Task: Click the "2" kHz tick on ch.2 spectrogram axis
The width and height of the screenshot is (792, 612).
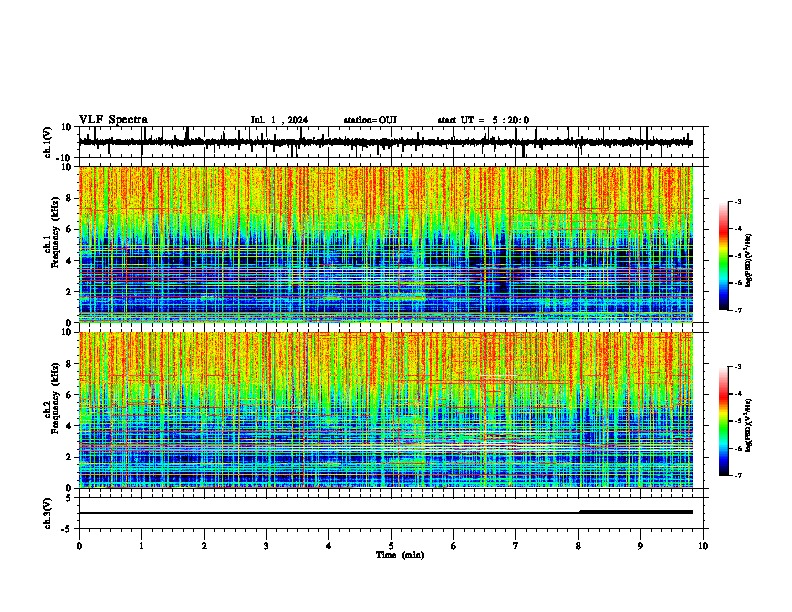Action: click(69, 457)
